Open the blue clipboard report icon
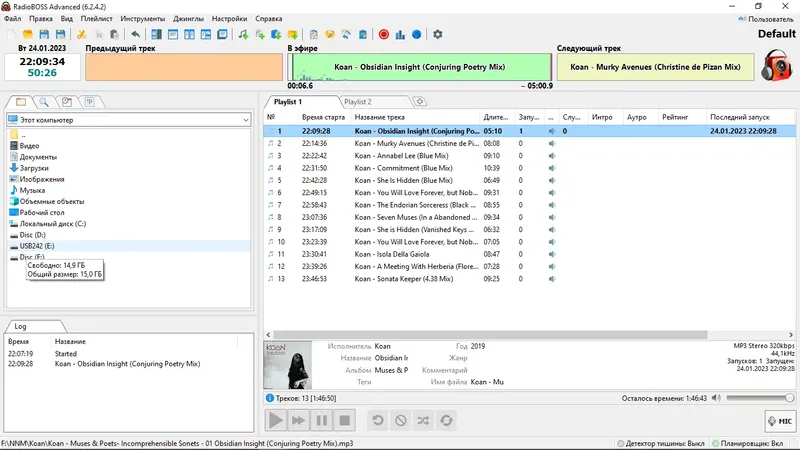The width and height of the screenshot is (800, 450). [x=363, y=34]
